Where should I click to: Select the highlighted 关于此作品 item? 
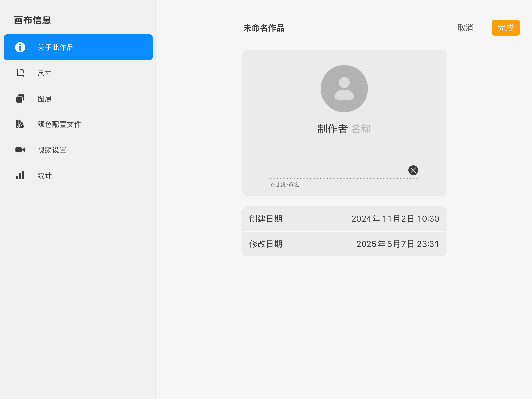click(78, 47)
